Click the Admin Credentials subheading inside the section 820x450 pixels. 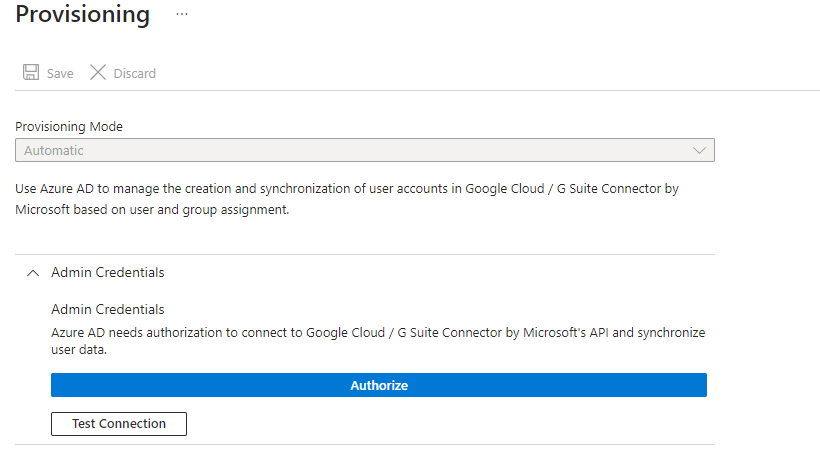tap(107, 309)
